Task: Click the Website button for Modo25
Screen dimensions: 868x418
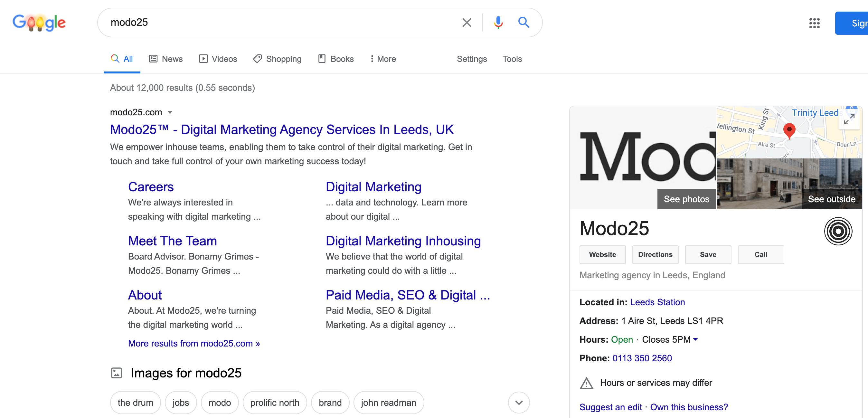Action: click(602, 255)
